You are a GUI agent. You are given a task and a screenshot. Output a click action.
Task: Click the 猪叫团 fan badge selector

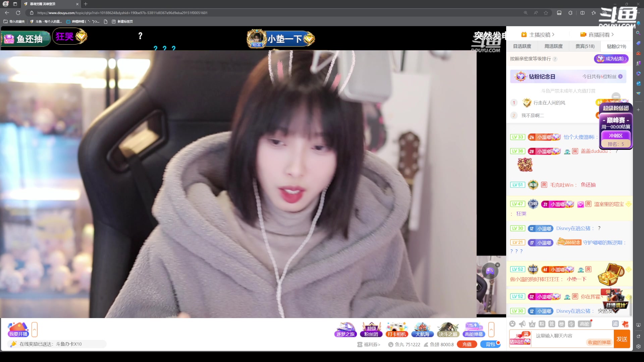tap(520, 339)
